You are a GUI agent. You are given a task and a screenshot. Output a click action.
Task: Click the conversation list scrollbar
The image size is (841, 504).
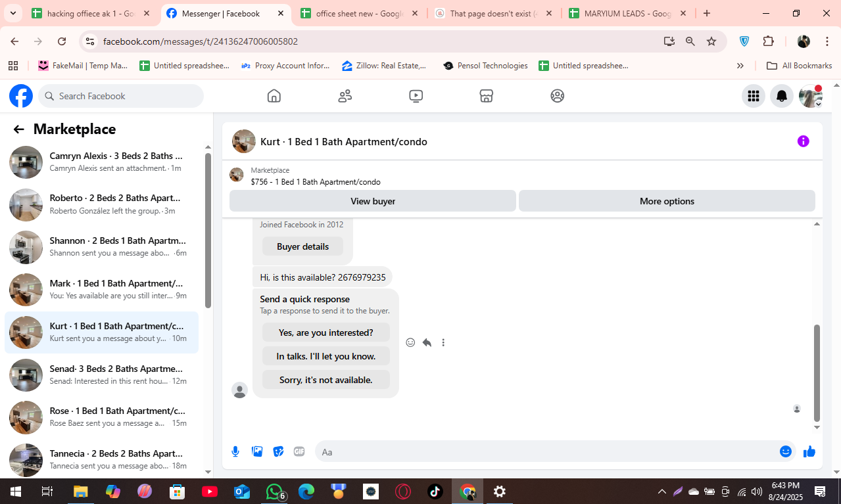(x=208, y=230)
